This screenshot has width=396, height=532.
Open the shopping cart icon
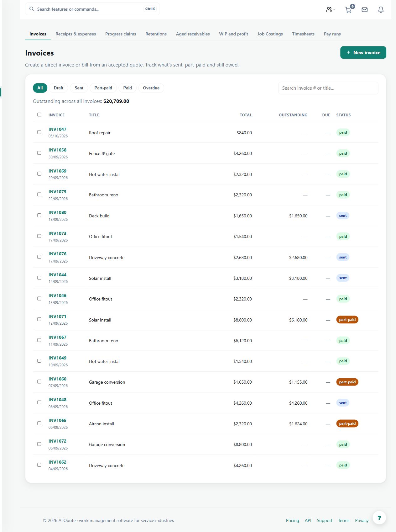(349, 9)
